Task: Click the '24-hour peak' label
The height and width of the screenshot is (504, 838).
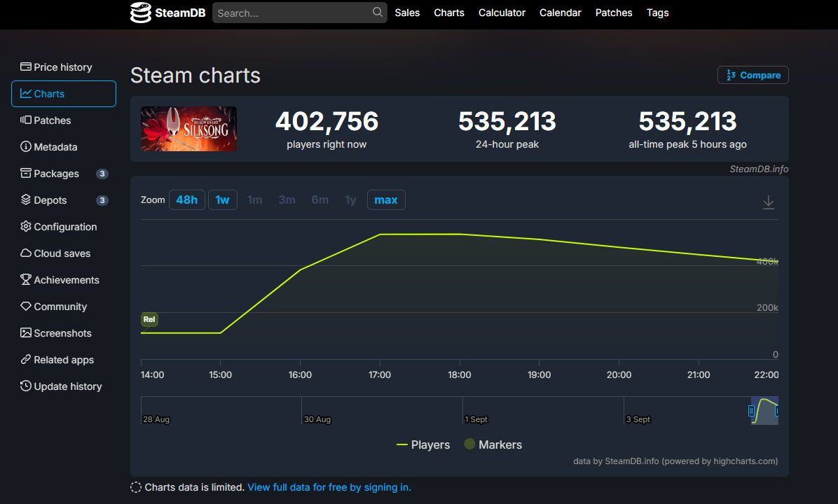Action: [x=507, y=144]
